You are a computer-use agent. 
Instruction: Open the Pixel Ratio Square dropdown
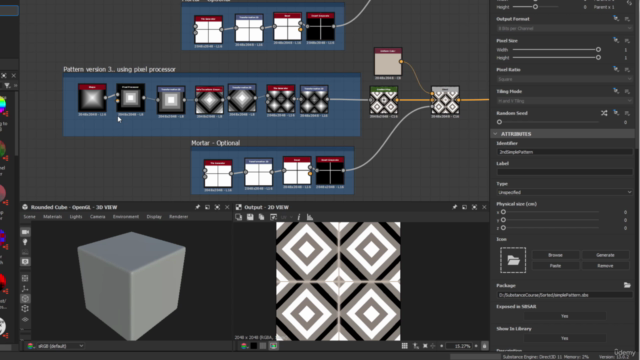[x=564, y=79]
